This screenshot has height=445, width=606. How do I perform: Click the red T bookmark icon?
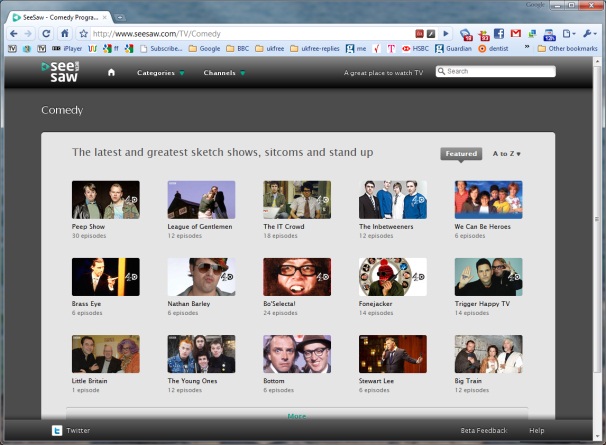click(391, 49)
